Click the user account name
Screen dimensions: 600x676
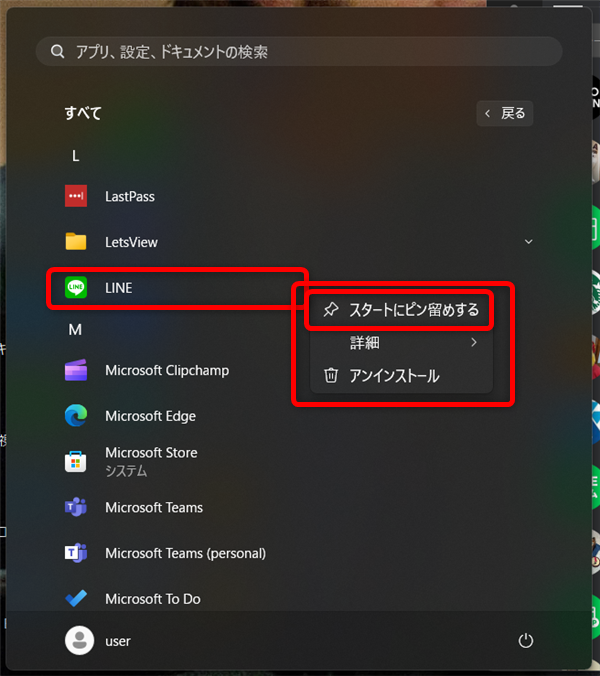pyautogui.click(x=118, y=641)
